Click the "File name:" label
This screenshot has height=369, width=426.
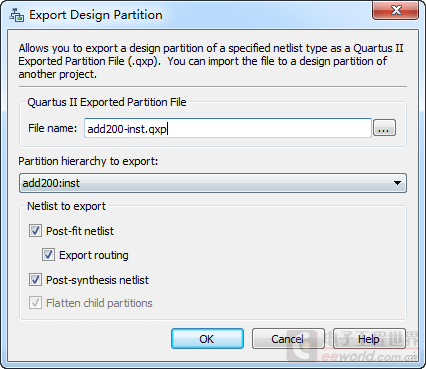(53, 128)
